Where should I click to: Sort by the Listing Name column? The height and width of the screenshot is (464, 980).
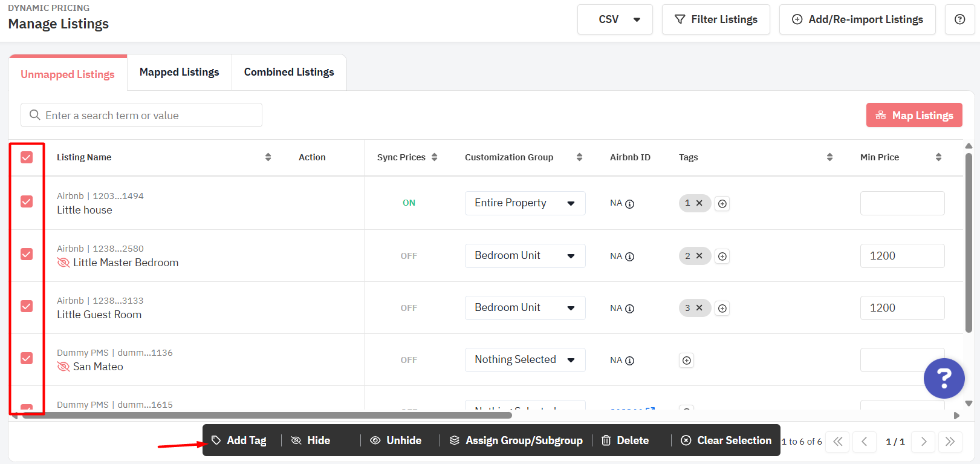coord(268,157)
